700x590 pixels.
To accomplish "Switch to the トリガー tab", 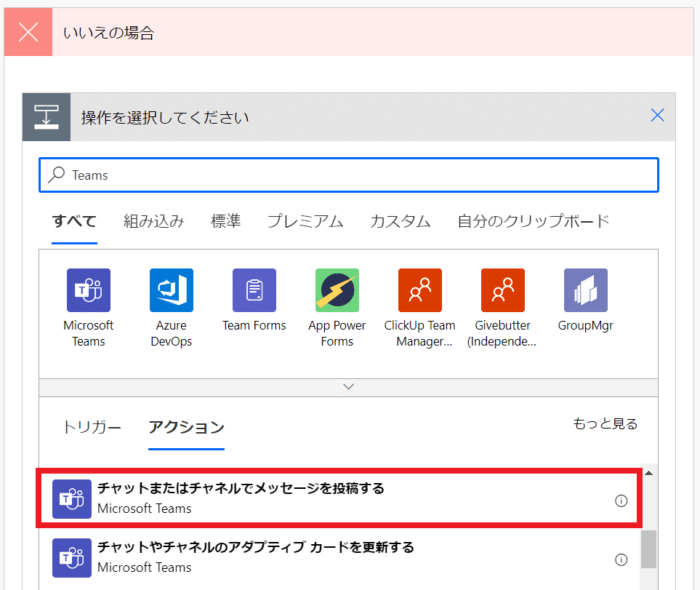I will tap(92, 427).
